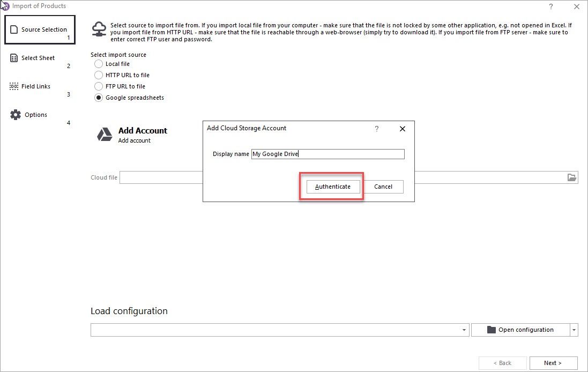Image resolution: width=588 pixels, height=372 pixels.
Task: Choose HTTP URL to file source
Action: 99,75
